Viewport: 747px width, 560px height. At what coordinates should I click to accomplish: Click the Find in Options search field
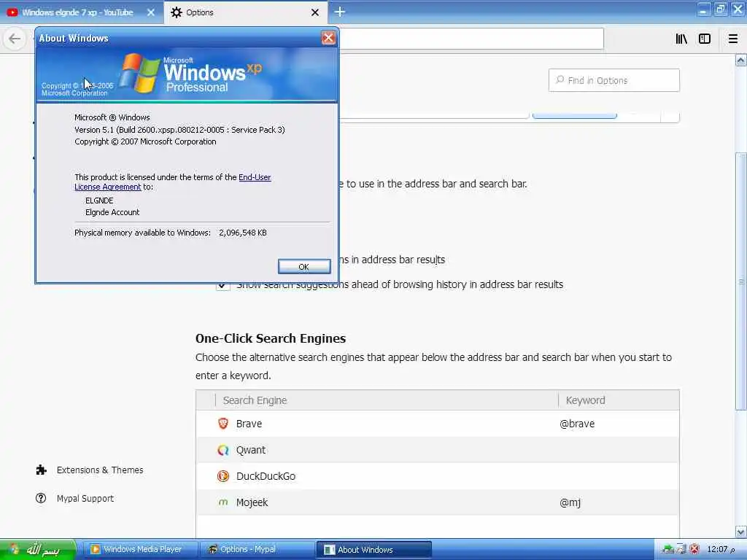pyautogui.click(x=614, y=80)
